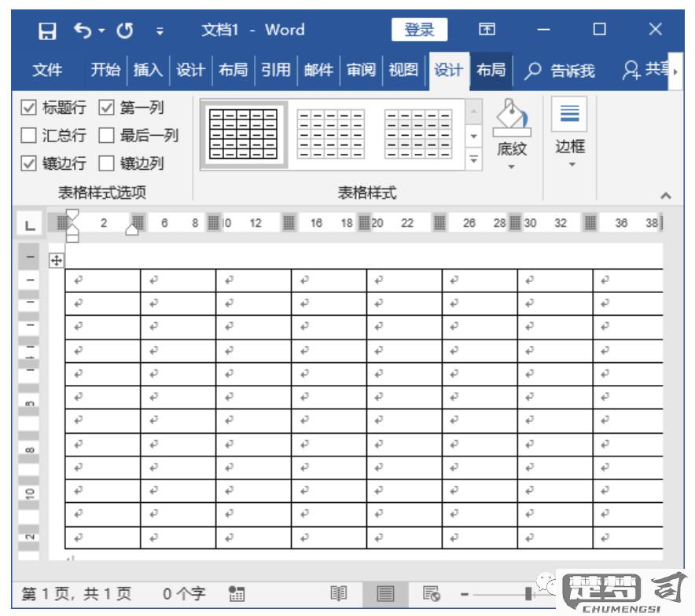Open the Customize Quick Access Toolbar dropdown
The width and height of the screenshot is (695, 616).
pyautogui.click(x=160, y=31)
